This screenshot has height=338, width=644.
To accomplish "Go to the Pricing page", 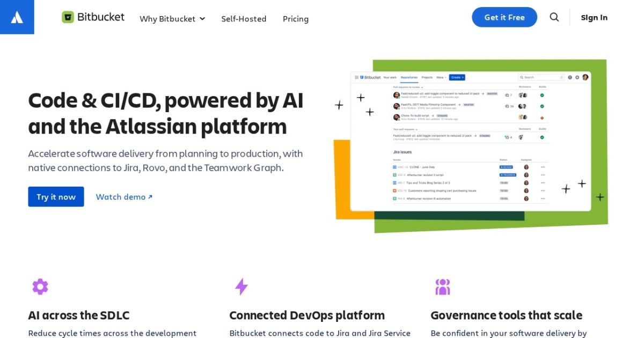I will 296,19.
